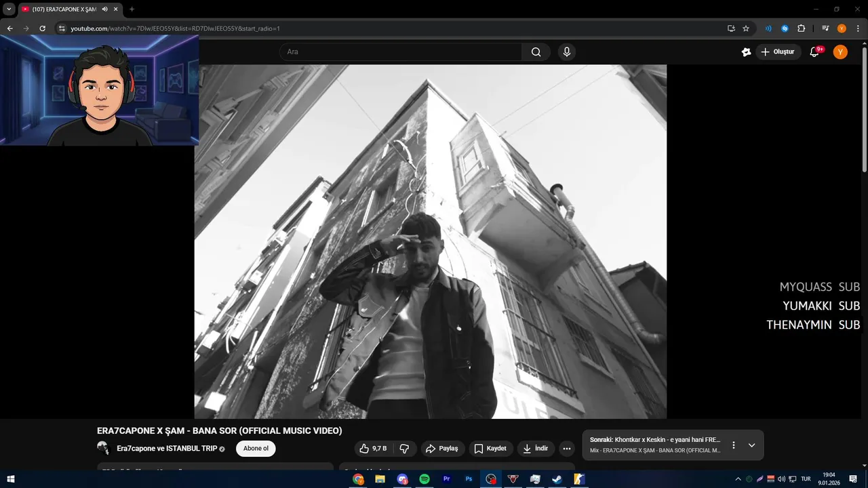The width and height of the screenshot is (868, 488).
Task: Open Era7capone channel avatar
Action: tap(103, 448)
